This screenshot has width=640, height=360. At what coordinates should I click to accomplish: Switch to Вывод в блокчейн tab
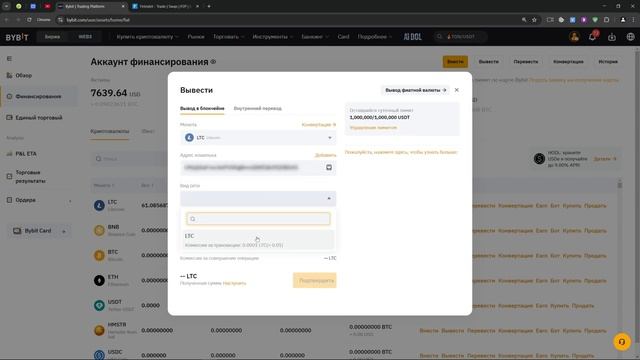(202, 109)
